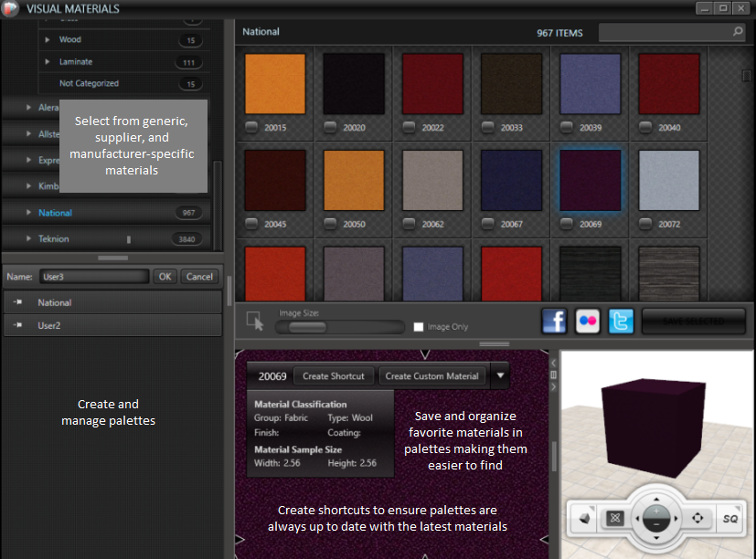This screenshot has height=559, width=756.
Task: Select the Not Categorized tree row
Action: click(124, 83)
